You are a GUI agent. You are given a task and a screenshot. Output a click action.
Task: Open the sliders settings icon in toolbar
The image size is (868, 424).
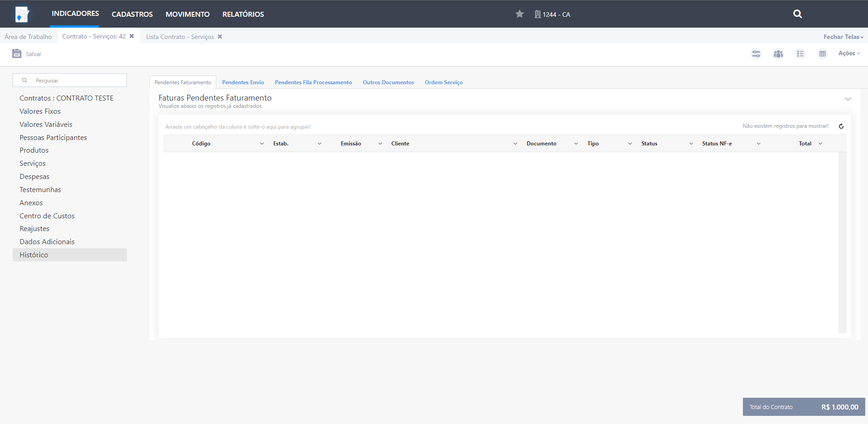tap(756, 53)
